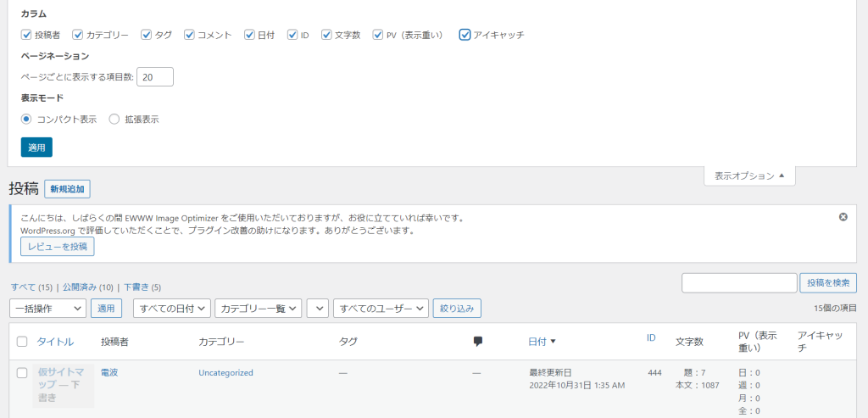The image size is (868, 418).
Task: Sort posts by the 日付 column arrow
Action: pyautogui.click(x=553, y=342)
